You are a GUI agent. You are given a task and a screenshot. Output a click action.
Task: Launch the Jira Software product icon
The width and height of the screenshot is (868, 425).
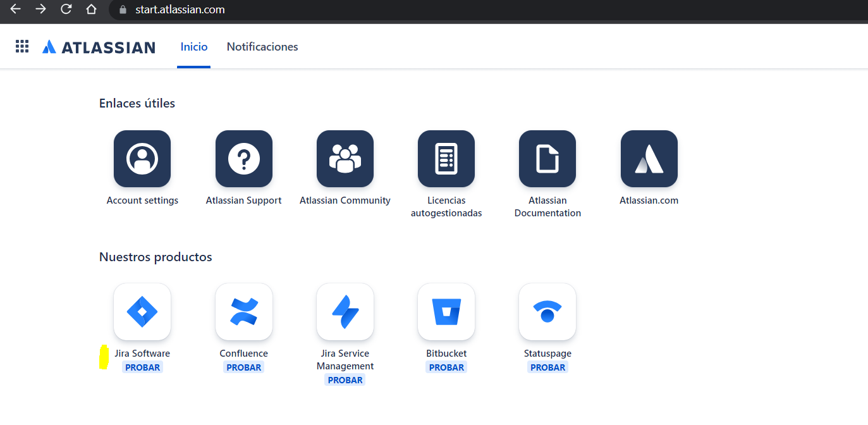(142, 312)
